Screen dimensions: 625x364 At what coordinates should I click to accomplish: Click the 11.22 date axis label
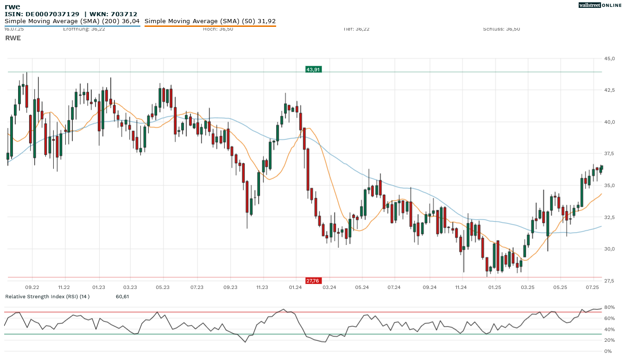[63, 288]
